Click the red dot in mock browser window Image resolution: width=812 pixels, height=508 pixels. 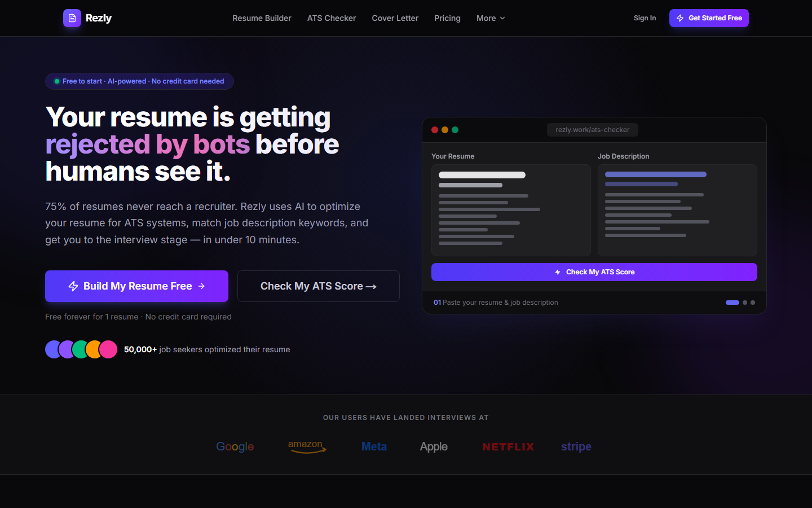435,130
